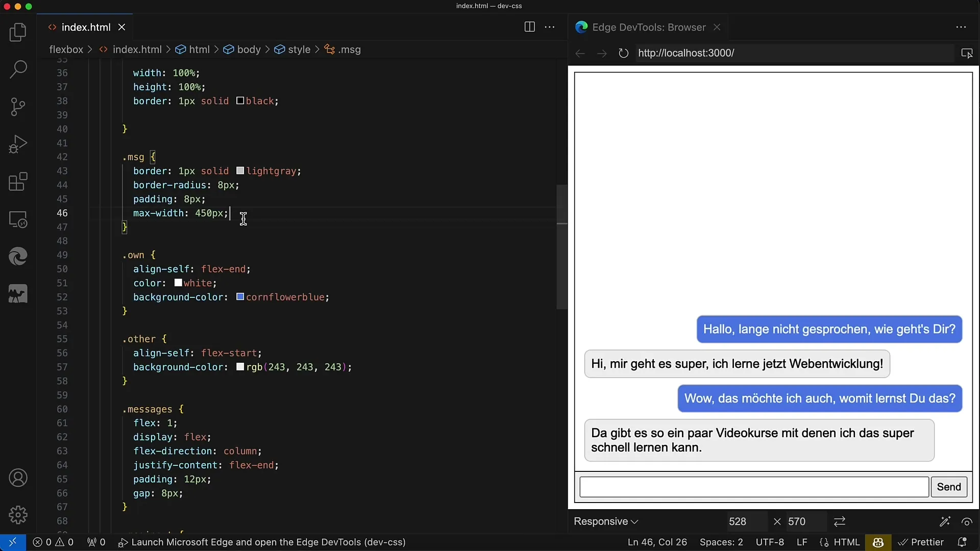This screenshot has width=980, height=551.
Task: Close the index.html tab
Action: 121,27
